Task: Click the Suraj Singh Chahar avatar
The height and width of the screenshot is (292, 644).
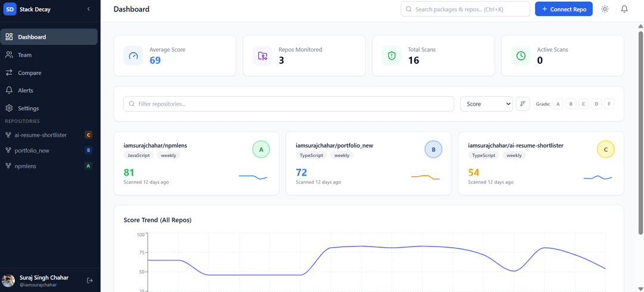Action: (8, 281)
